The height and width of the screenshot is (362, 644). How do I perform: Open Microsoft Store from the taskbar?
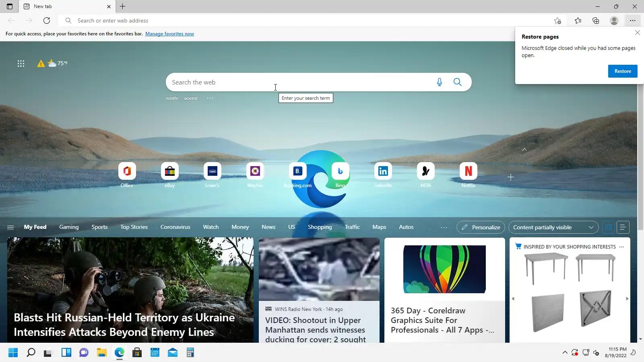(x=137, y=353)
